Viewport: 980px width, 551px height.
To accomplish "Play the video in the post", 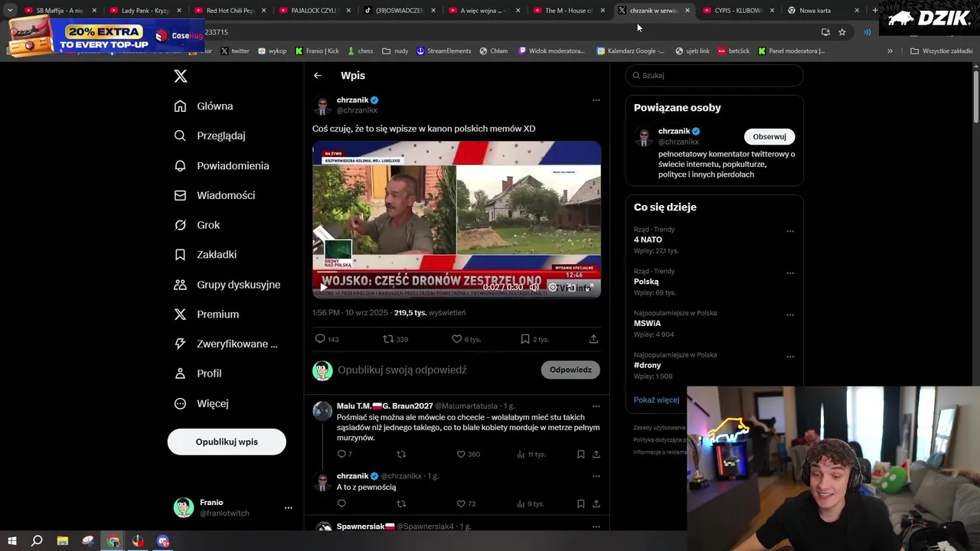I will click(323, 288).
